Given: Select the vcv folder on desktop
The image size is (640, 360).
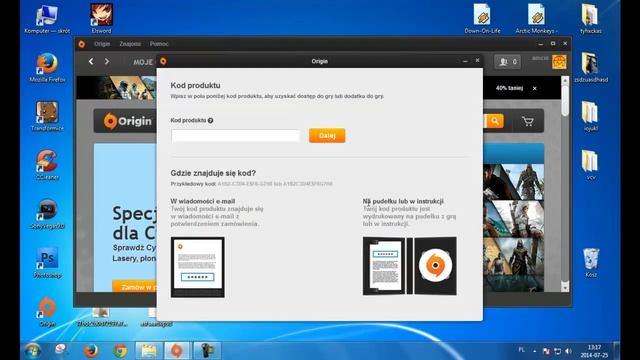Looking at the screenshot, I should coord(590,165).
